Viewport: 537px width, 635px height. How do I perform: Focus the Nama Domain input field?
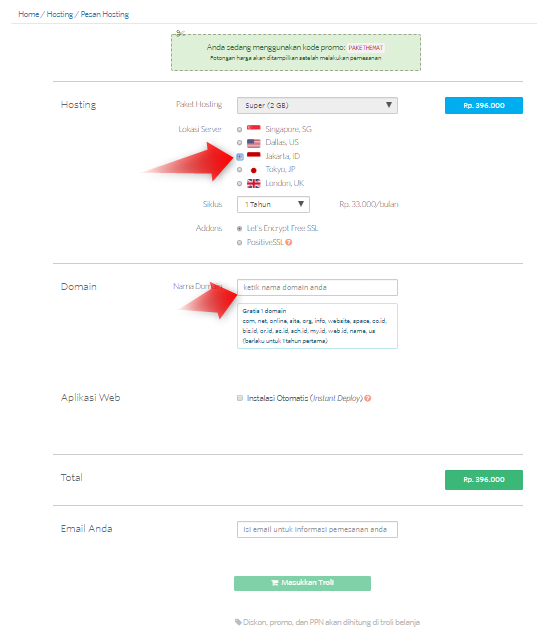click(x=317, y=287)
